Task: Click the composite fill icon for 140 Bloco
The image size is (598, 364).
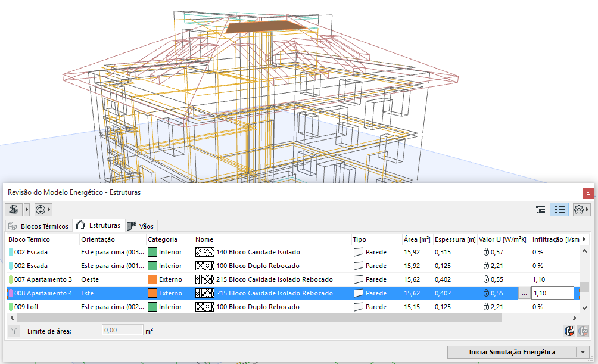Action: click(204, 252)
